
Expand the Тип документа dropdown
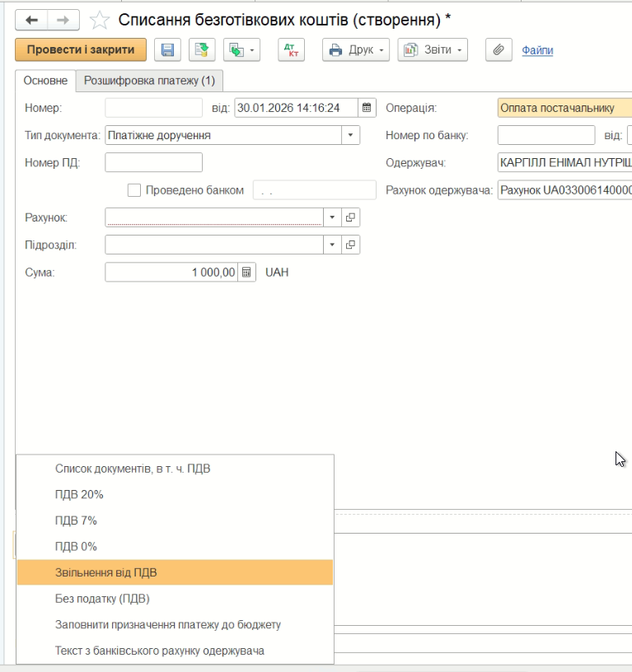click(351, 135)
